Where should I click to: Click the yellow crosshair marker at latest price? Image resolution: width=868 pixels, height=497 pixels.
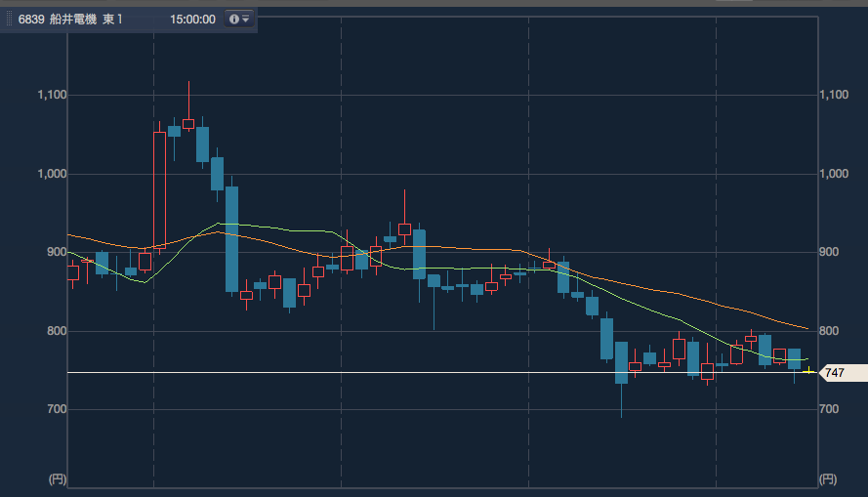tap(808, 371)
